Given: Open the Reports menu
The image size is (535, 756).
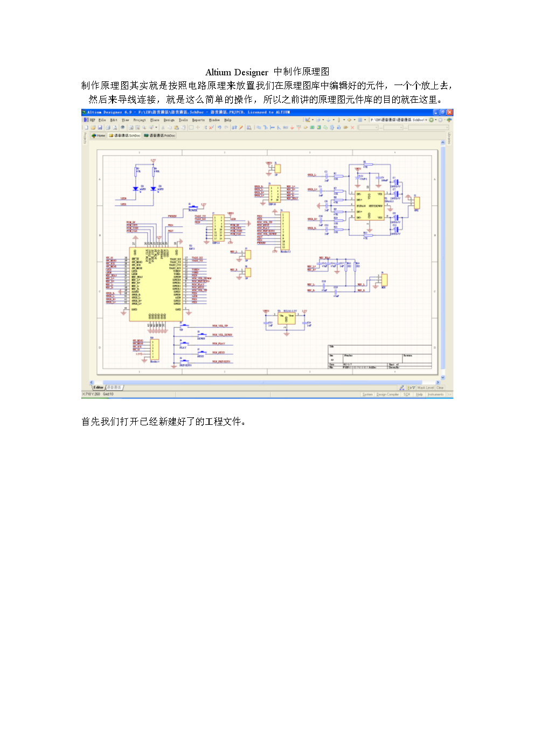Looking at the screenshot, I should tap(199, 120).
